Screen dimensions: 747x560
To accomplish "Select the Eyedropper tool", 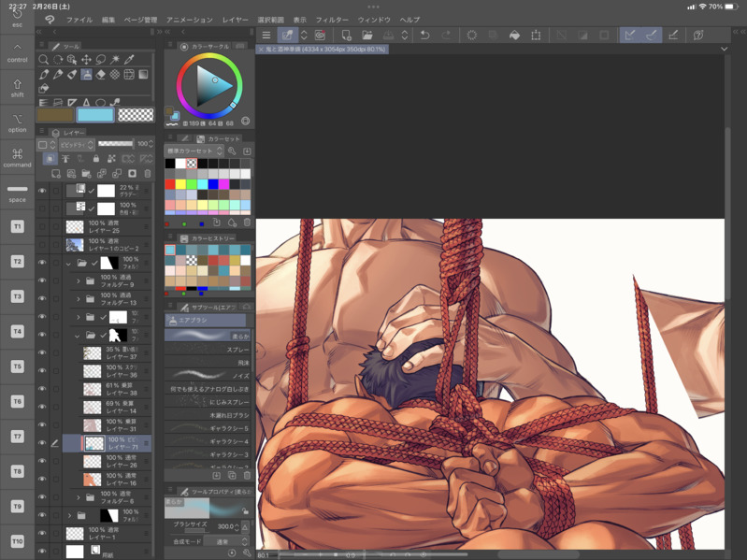I will tap(129, 60).
